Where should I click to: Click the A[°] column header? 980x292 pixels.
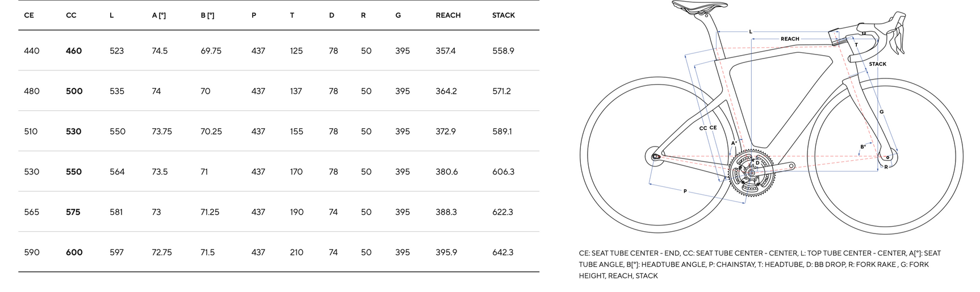(x=158, y=15)
